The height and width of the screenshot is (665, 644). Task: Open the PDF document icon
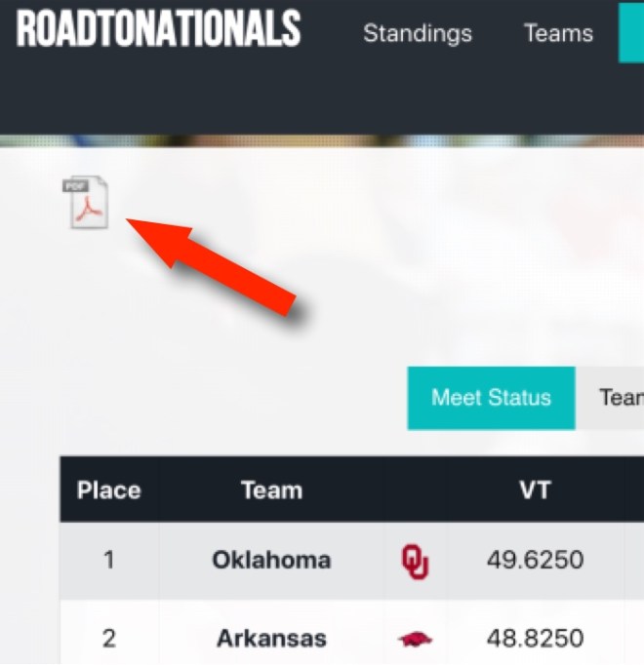pyautogui.click(x=86, y=203)
